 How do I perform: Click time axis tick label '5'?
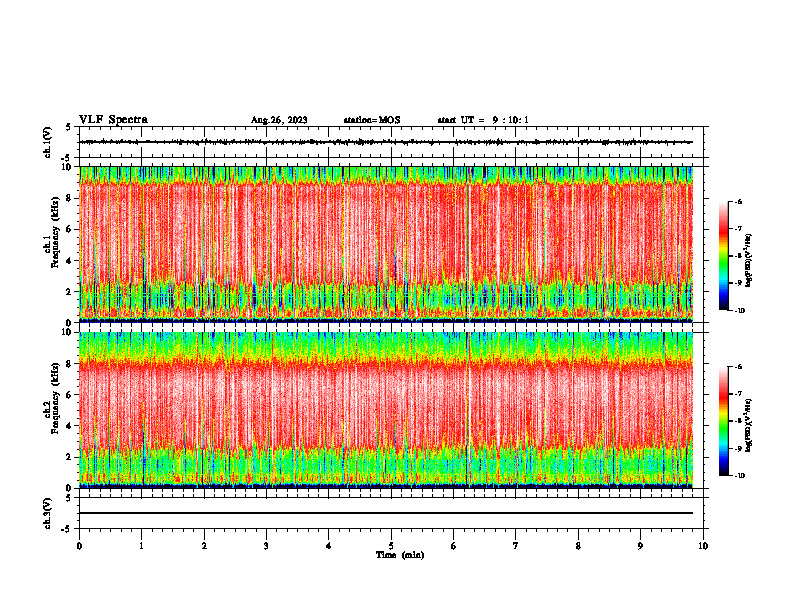(x=391, y=546)
